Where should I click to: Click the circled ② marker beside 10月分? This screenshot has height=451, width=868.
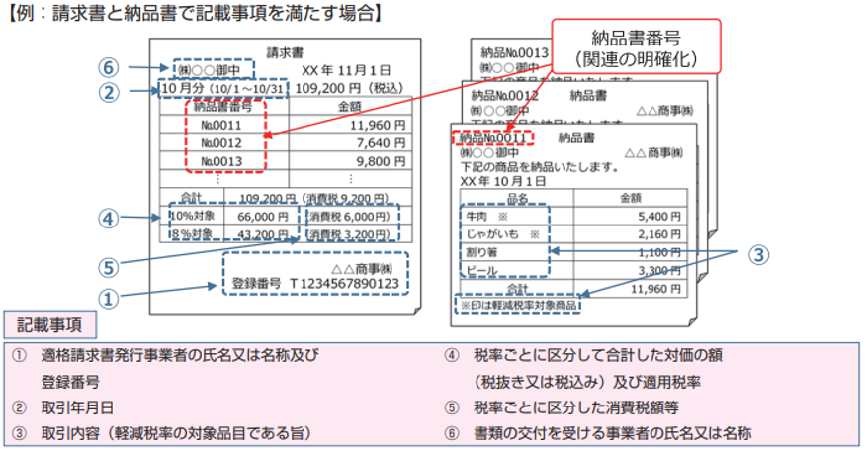[x=112, y=93]
